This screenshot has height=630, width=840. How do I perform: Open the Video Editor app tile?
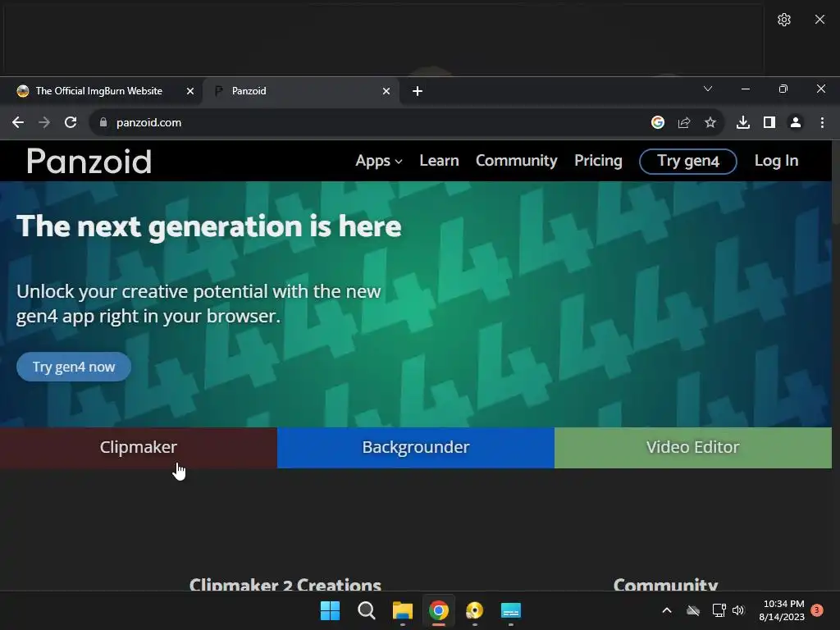692,447
